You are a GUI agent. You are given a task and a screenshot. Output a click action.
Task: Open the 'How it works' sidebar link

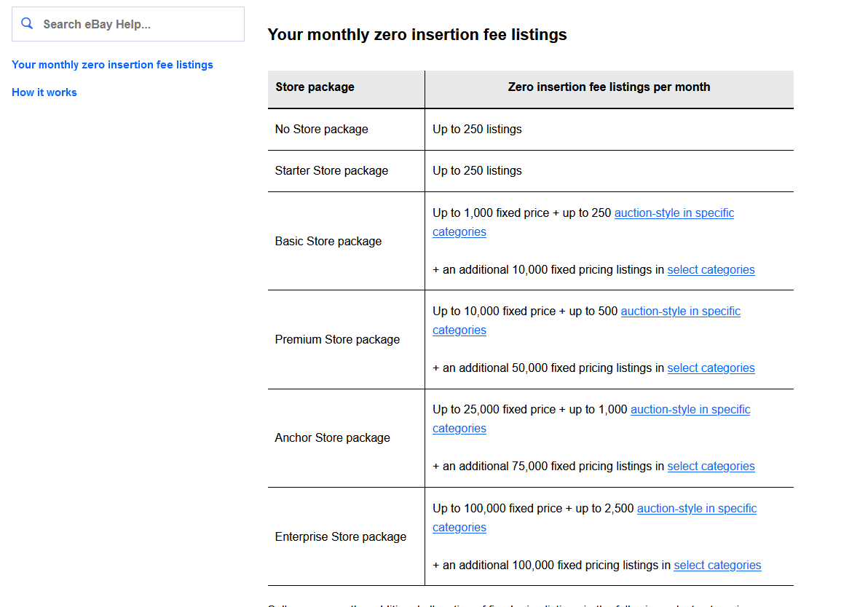coord(44,92)
